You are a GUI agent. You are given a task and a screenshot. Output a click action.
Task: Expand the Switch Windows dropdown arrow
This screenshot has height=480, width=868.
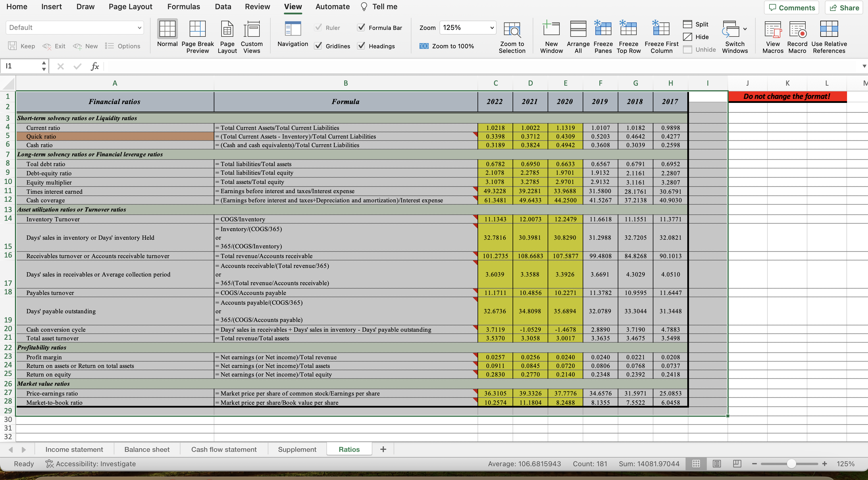(x=745, y=29)
